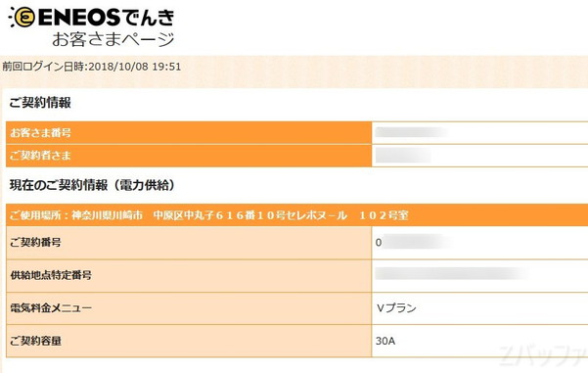Click the blurred customer number value
This screenshot has height=373, width=588.
411,132
